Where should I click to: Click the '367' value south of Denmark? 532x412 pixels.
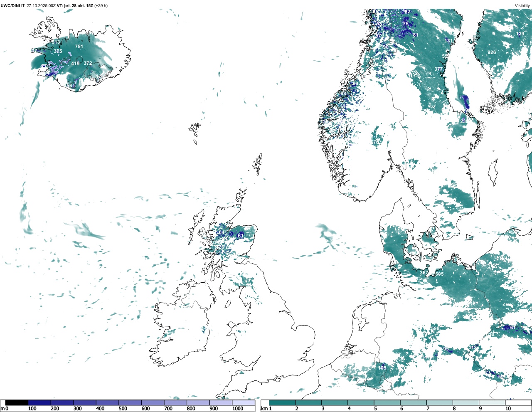424,273
